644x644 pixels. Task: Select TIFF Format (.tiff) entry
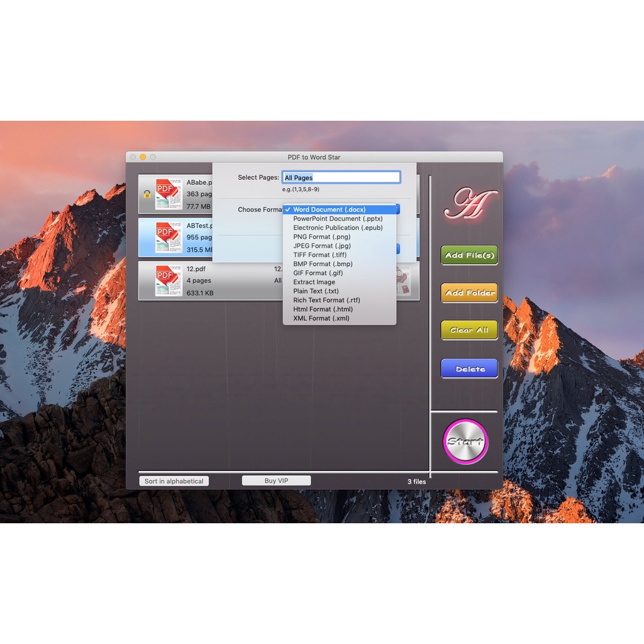pyautogui.click(x=339, y=255)
